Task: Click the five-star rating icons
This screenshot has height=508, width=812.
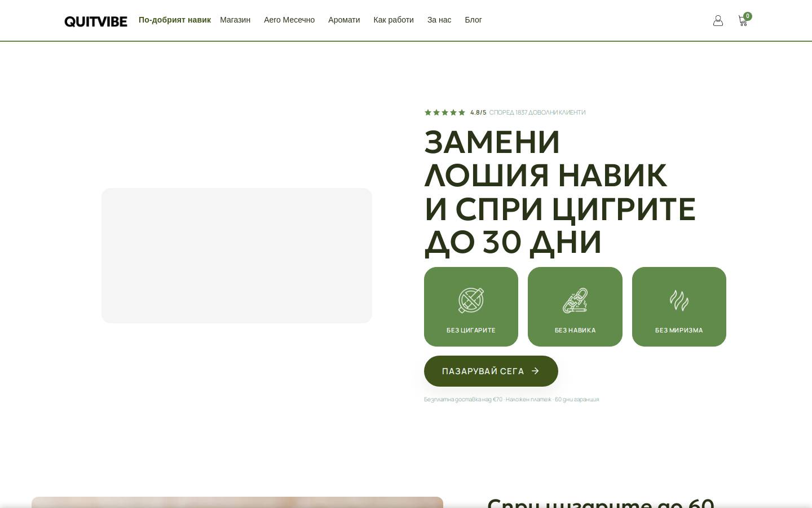Action: click(x=445, y=112)
